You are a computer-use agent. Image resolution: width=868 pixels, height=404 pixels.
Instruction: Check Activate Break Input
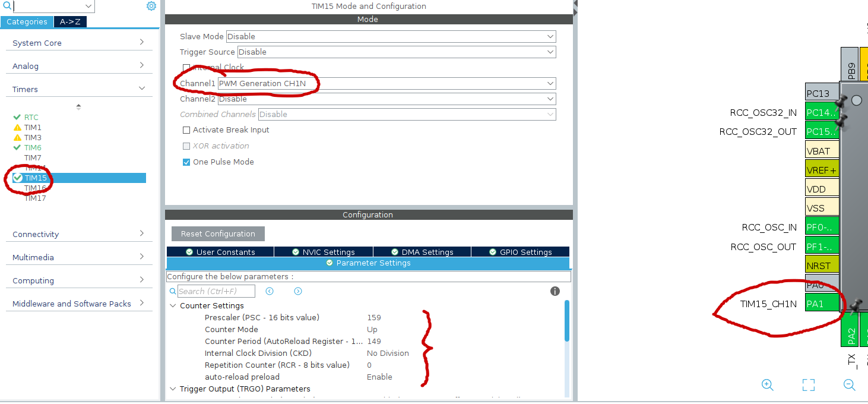click(186, 130)
